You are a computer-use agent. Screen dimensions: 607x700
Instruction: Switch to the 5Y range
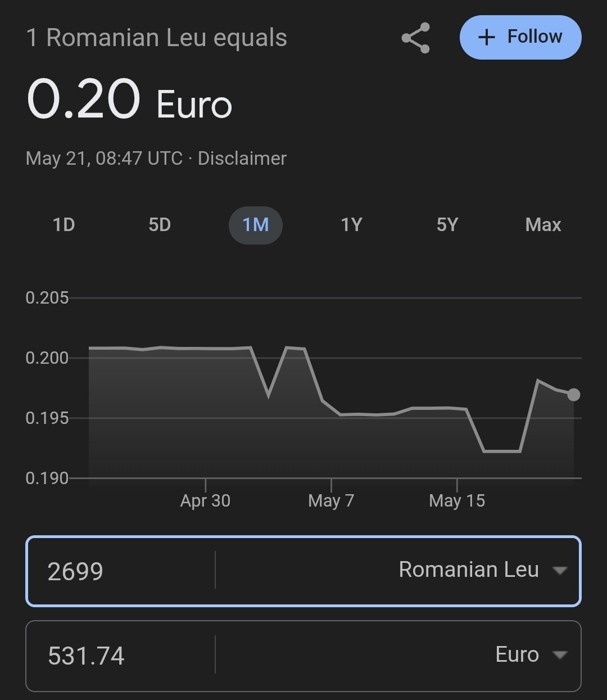447,225
